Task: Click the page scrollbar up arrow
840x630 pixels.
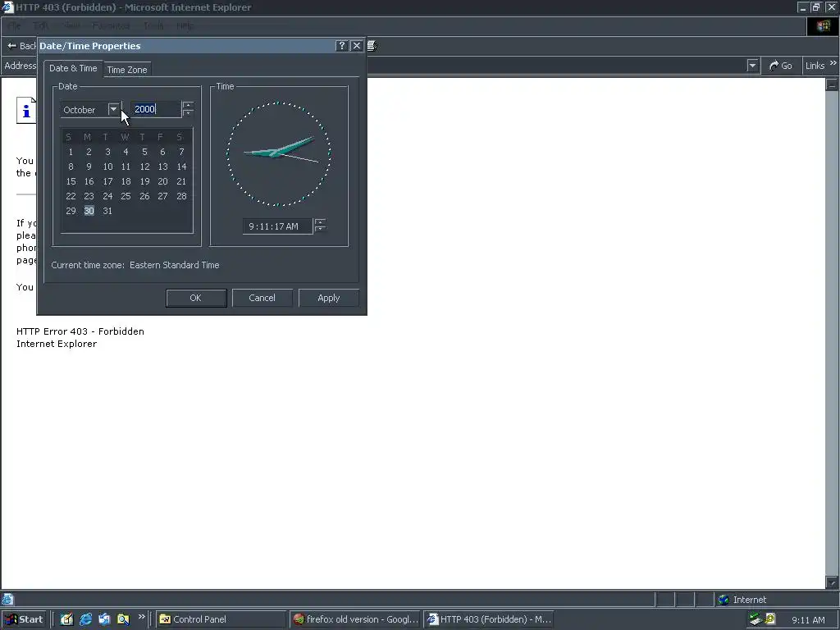Action: (832, 84)
